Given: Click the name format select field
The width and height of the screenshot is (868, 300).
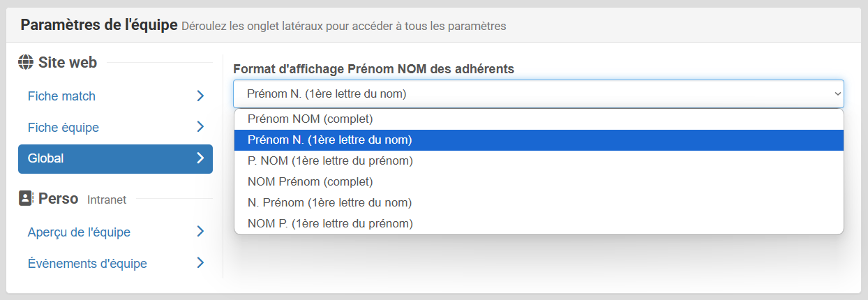Looking at the screenshot, I should coord(530,93).
